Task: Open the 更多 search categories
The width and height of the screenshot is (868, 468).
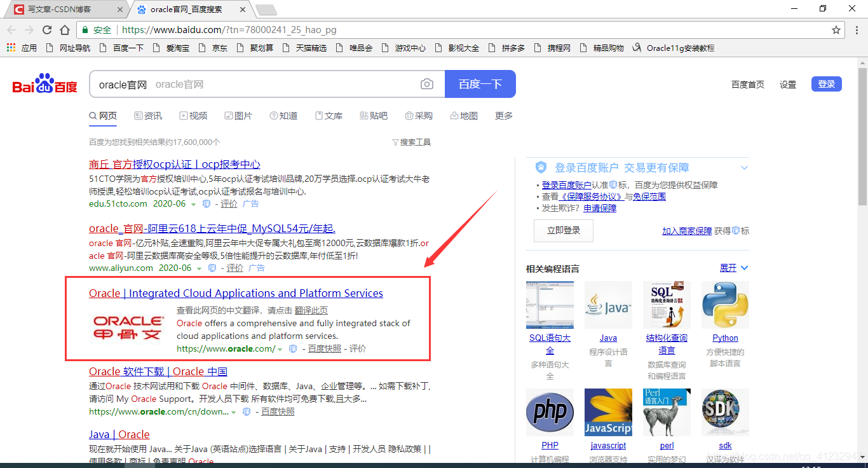Action: (x=504, y=116)
